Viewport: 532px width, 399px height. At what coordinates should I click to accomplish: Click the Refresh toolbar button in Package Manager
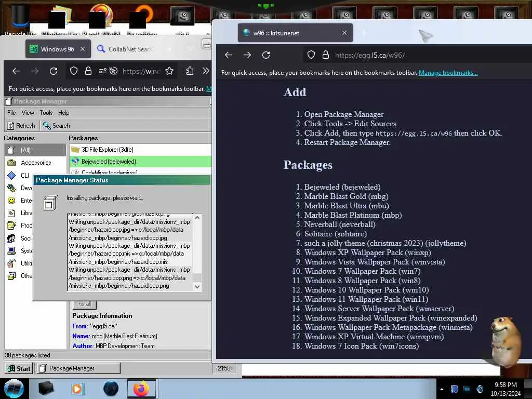pos(21,126)
